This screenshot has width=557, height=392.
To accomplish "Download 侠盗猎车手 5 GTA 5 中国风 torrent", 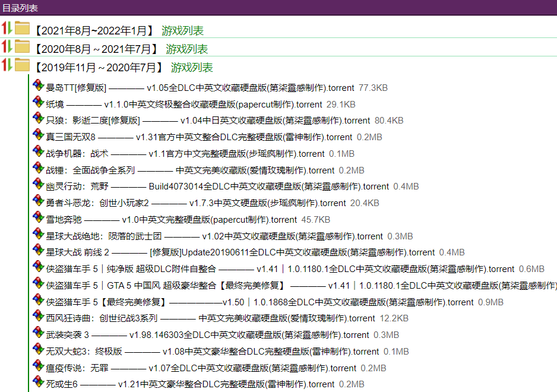I will coord(301,286).
